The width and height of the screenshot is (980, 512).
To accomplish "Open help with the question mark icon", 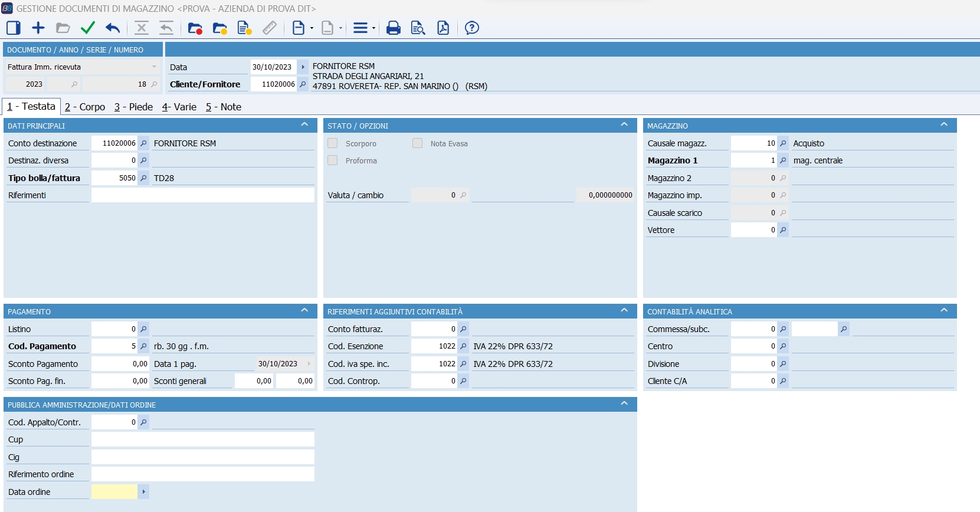I will [472, 28].
